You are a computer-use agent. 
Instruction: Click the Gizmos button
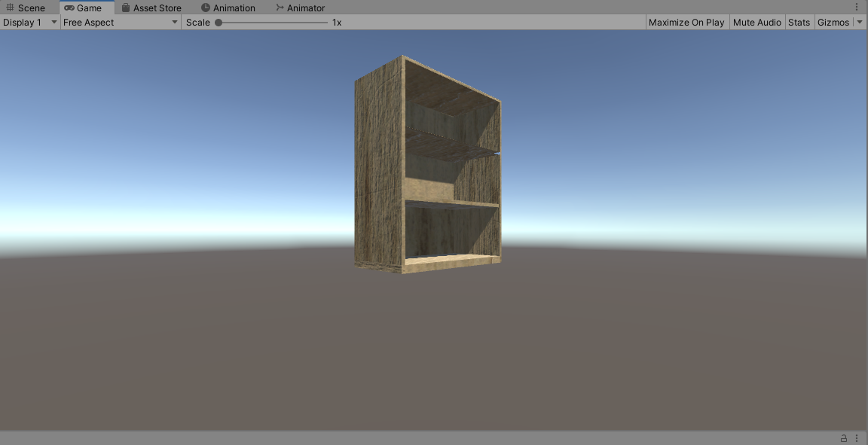[x=833, y=22]
